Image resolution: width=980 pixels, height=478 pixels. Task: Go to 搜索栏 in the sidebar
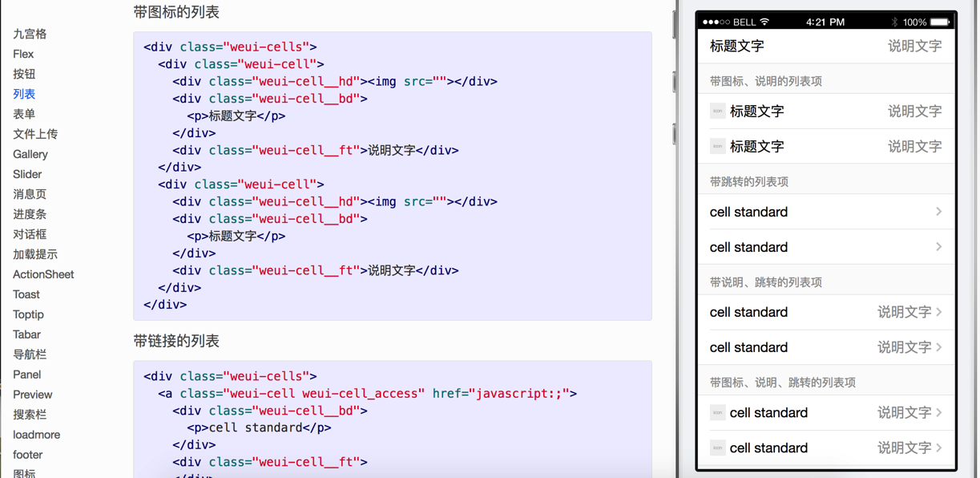coord(30,415)
